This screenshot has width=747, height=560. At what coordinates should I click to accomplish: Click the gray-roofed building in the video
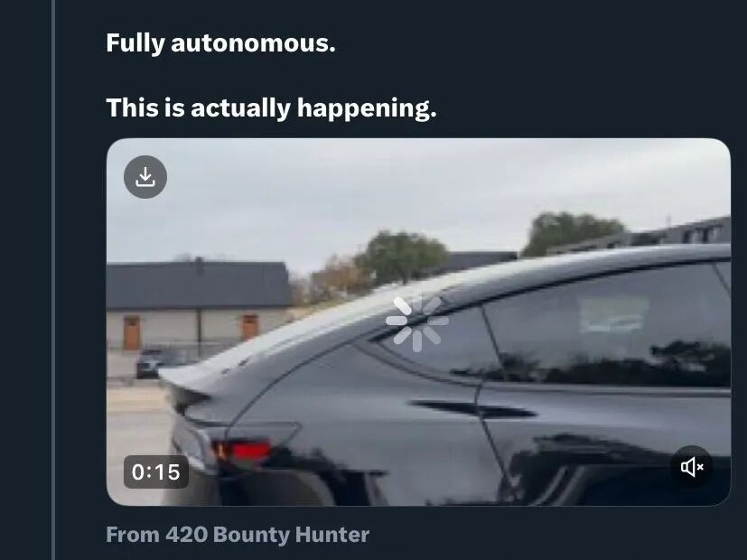tap(198, 304)
